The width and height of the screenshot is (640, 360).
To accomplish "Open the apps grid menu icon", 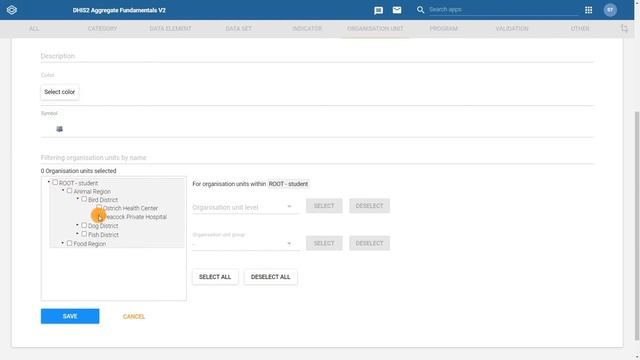I will pyautogui.click(x=589, y=10).
